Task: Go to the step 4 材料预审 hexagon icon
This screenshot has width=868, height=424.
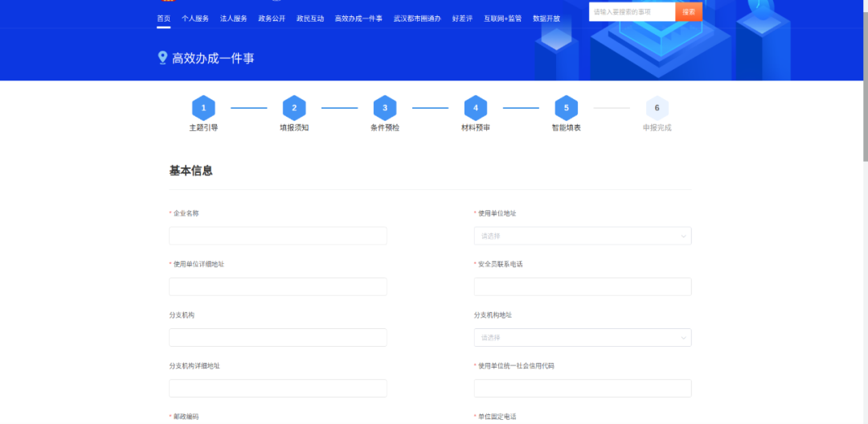Action: point(476,108)
